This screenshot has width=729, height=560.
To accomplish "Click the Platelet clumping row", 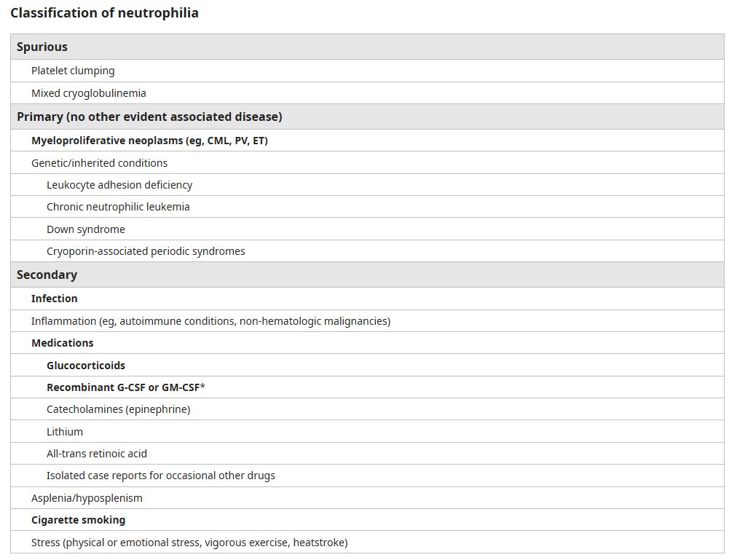I will pos(73,71).
